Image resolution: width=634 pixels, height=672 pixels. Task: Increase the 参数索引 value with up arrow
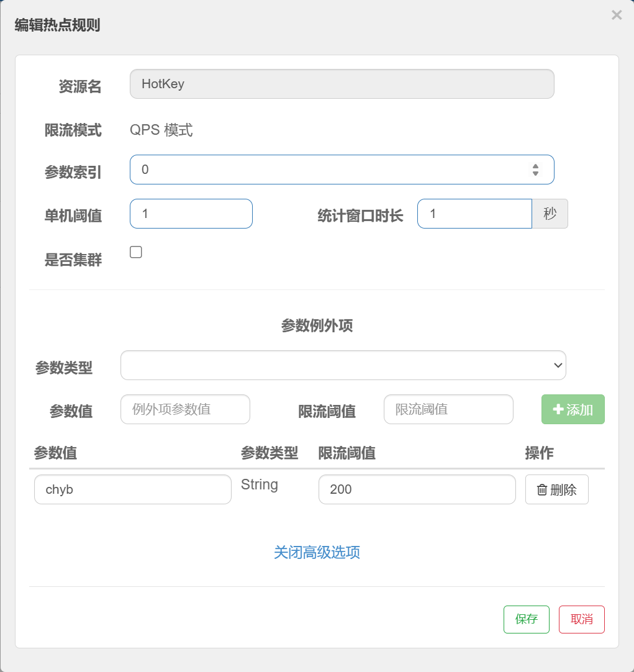coord(535,166)
